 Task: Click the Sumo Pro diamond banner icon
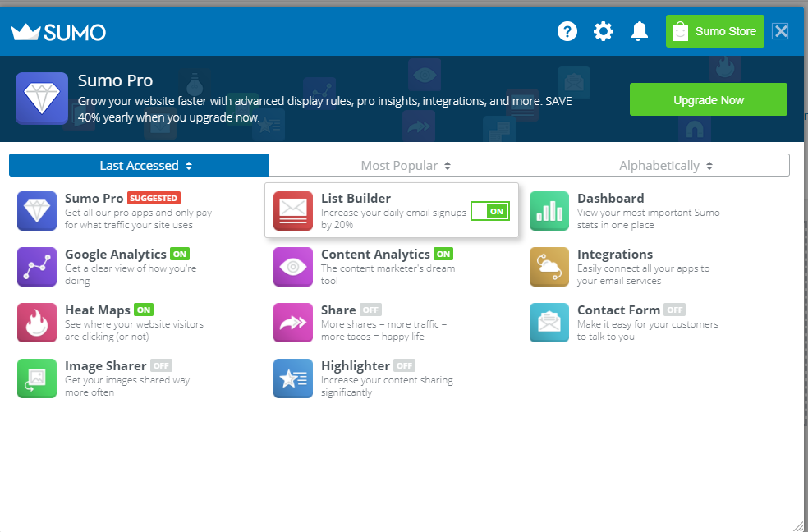click(x=42, y=99)
